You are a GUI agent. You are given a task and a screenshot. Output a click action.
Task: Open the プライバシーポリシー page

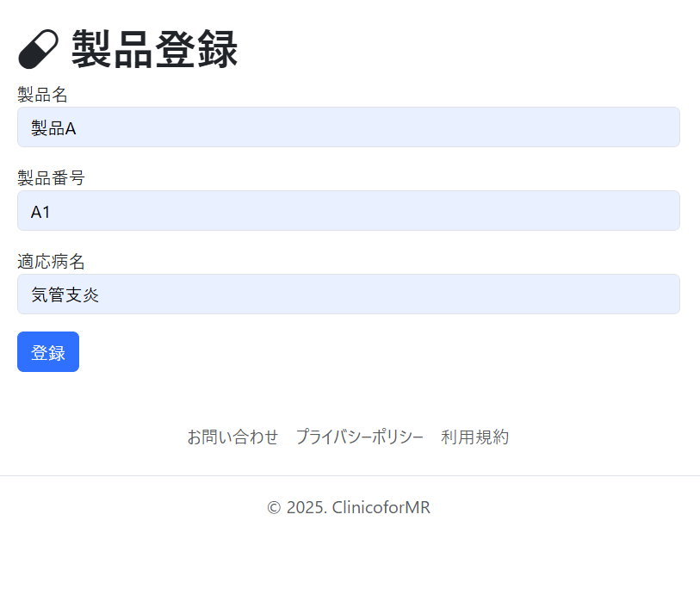pos(359,437)
